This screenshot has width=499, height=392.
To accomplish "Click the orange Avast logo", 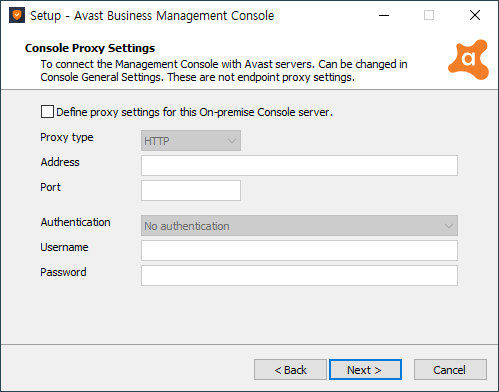I will point(468,60).
